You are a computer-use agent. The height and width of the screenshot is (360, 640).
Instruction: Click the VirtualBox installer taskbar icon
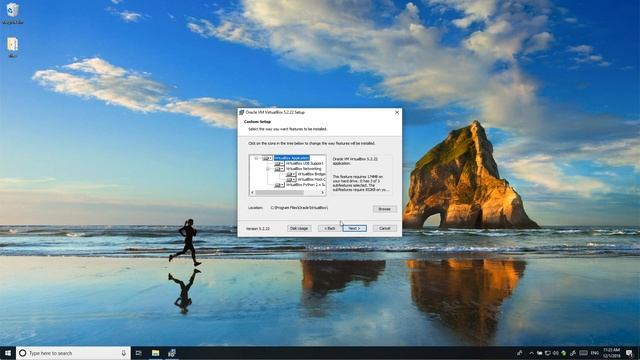click(172, 353)
